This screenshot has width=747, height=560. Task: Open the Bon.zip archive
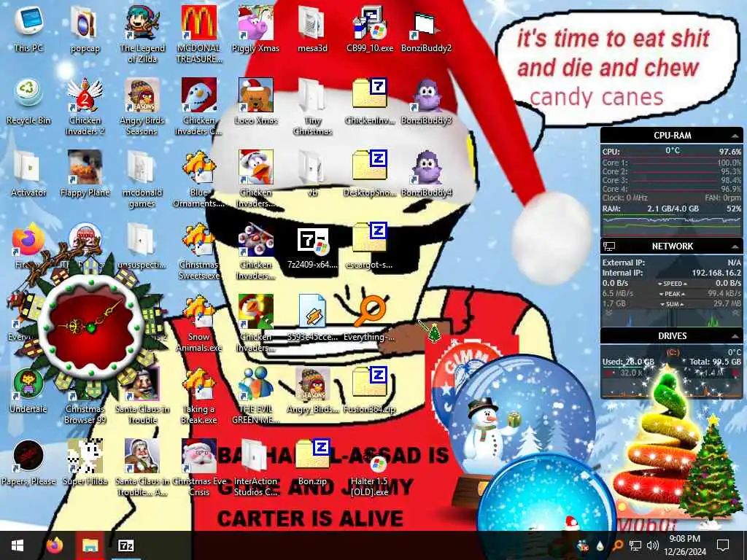[312, 463]
